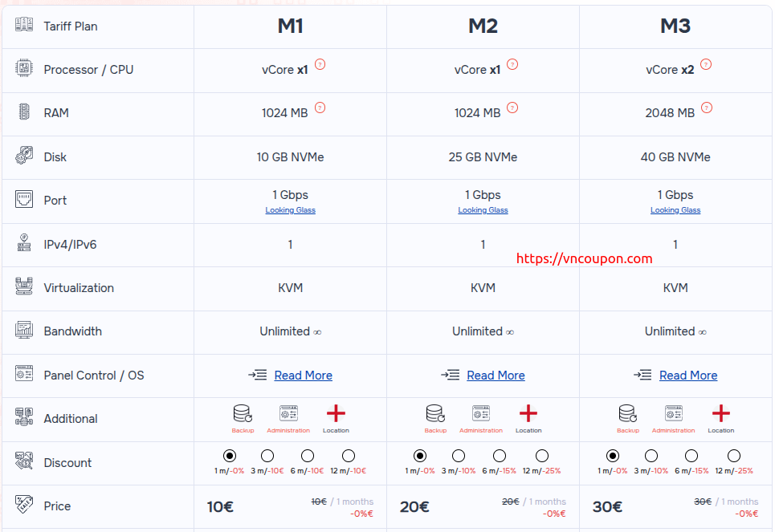Screen dimensions: 775x532
Task: Choose M1 3-month discount radio button
Action: click(x=267, y=456)
